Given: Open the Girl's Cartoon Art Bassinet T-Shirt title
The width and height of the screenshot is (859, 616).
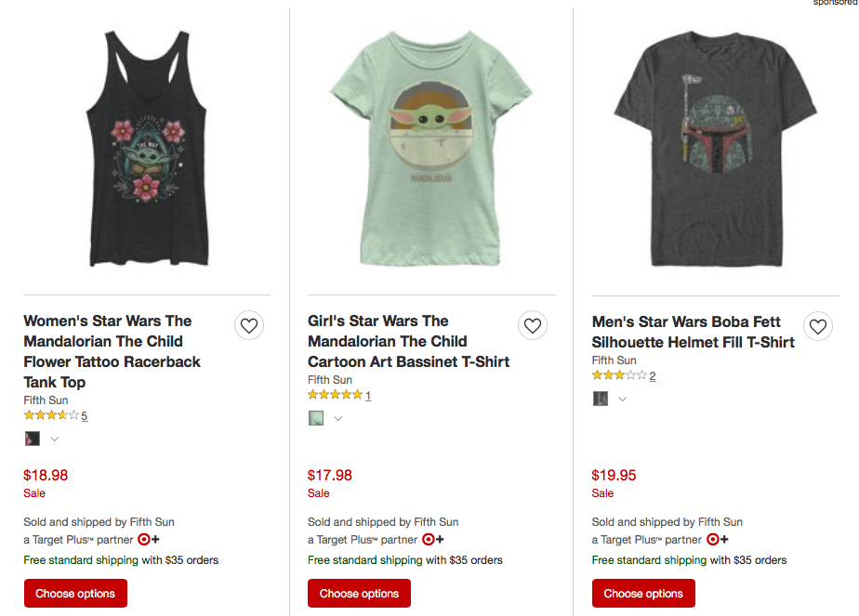Looking at the screenshot, I should click(x=407, y=341).
